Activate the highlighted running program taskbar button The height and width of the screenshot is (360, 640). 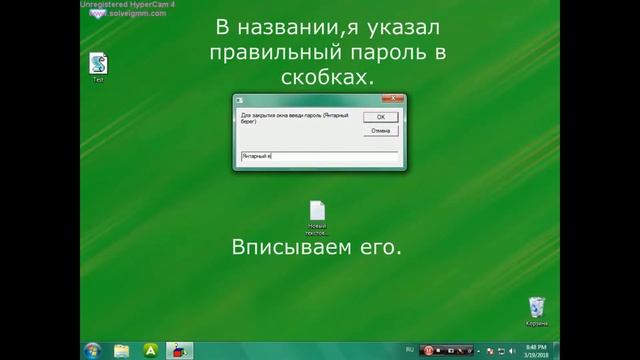[180, 351]
